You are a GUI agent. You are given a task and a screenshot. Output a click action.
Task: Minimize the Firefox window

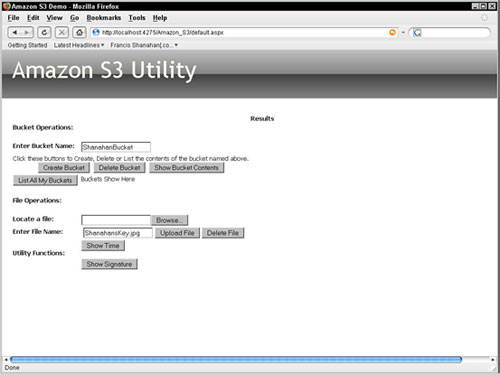(x=476, y=6)
